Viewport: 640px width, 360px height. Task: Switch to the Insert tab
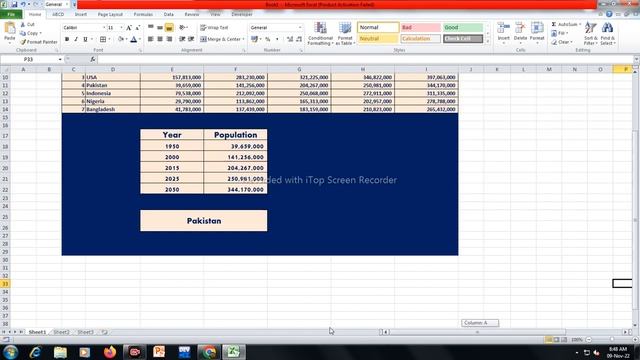pyautogui.click(x=81, y=14)
